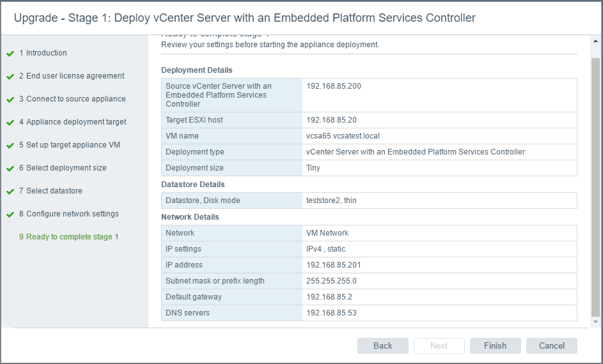
Task: Click the Back button
Action: [x=382, y=345]
